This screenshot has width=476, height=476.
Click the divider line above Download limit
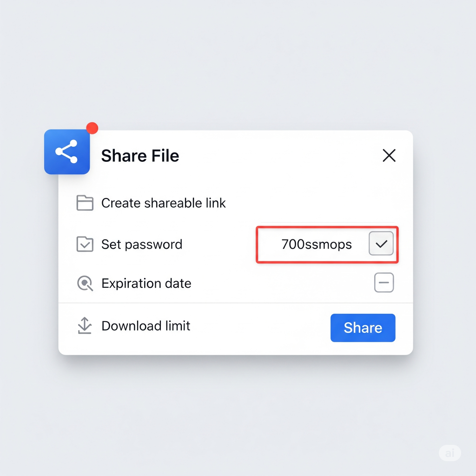pos(236,303)
